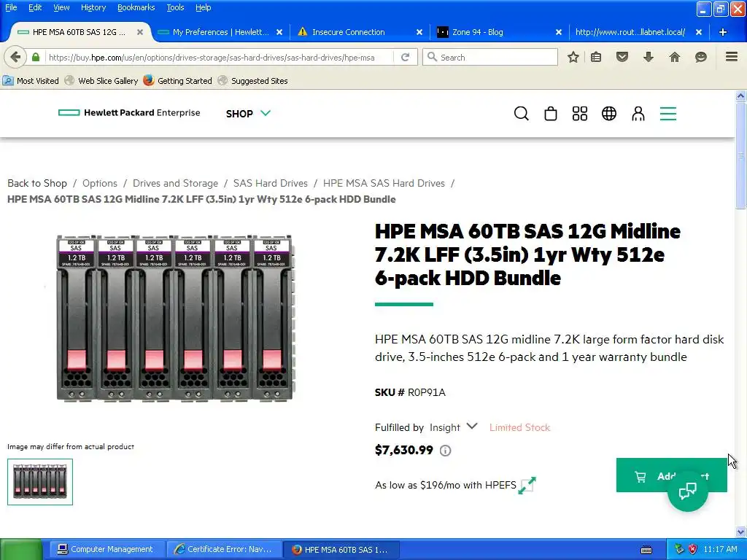Go to Firefox Home page icon

[675, 57]
